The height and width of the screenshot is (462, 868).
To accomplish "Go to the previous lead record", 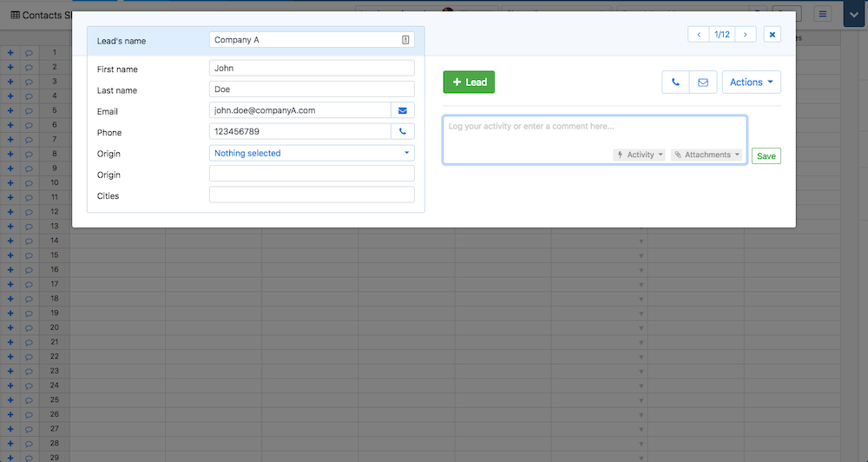I will coord(699,34).
